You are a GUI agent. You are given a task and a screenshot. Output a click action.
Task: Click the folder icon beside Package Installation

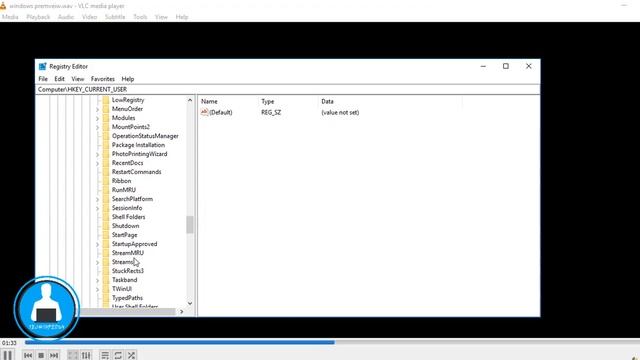tap(106, 145)
